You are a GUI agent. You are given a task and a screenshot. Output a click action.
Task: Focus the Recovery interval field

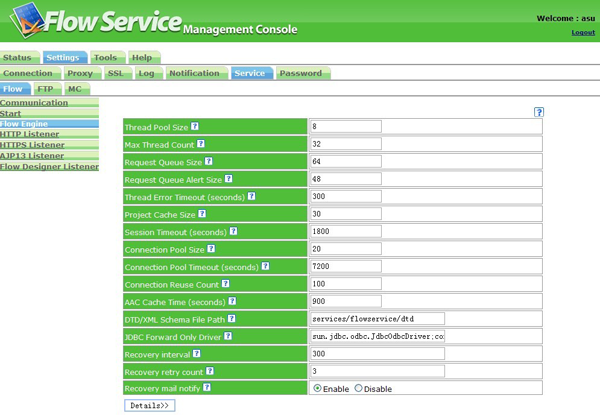tap(378, 354)
